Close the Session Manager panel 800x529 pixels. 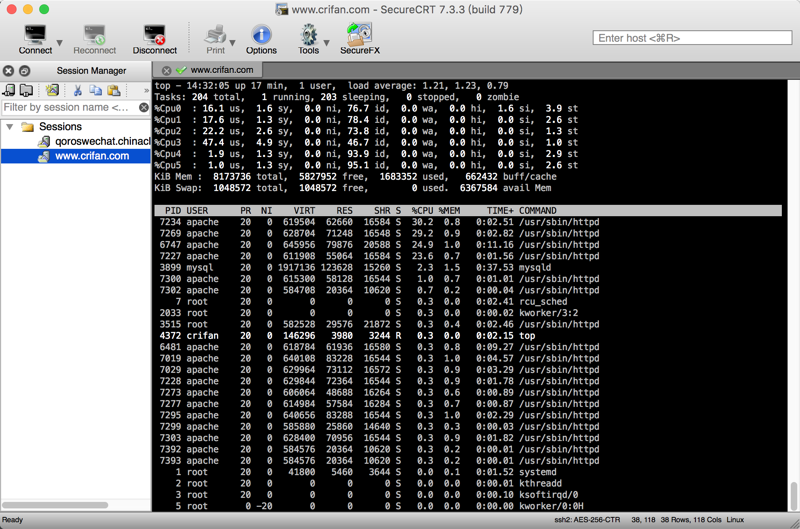tap(9, 71)
